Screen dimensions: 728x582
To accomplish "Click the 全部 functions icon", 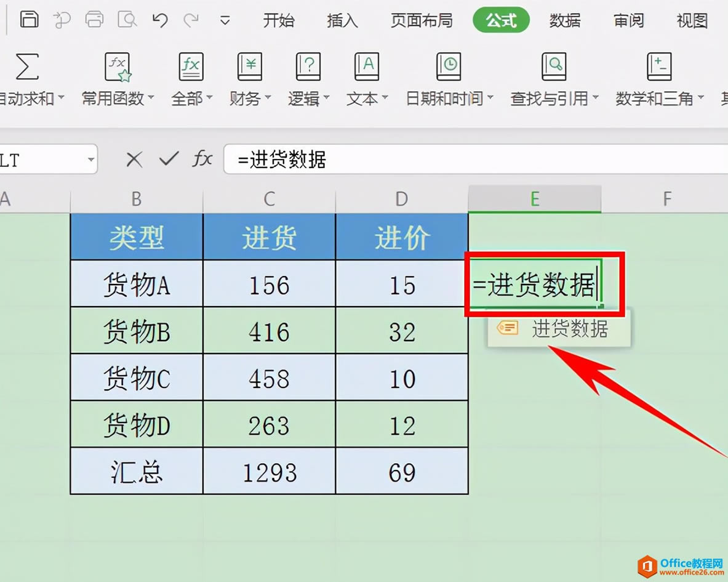I will click(191, 67).
